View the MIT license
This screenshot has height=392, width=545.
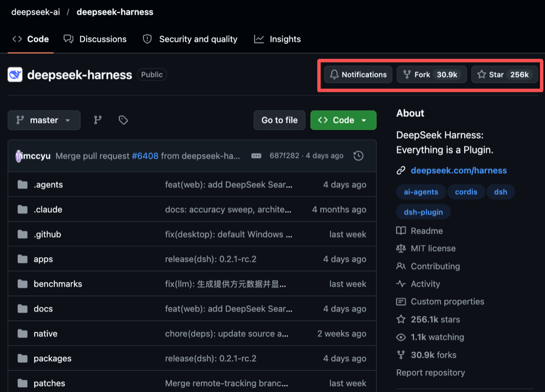coord(433,249)
